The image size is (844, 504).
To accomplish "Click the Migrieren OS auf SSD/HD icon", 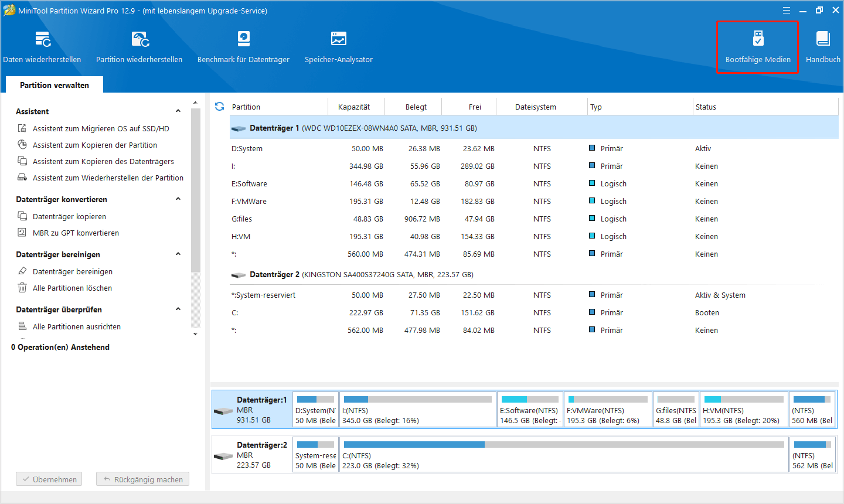I will 22,128.
